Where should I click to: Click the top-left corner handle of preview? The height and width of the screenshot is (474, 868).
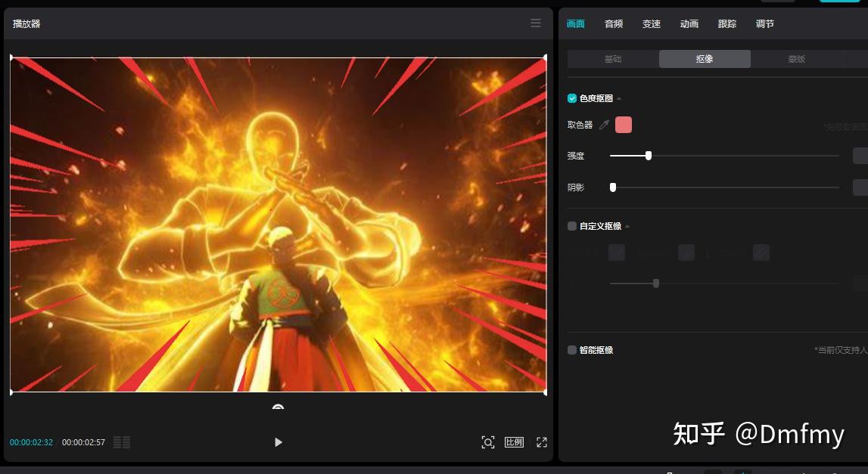click(11, 57)
